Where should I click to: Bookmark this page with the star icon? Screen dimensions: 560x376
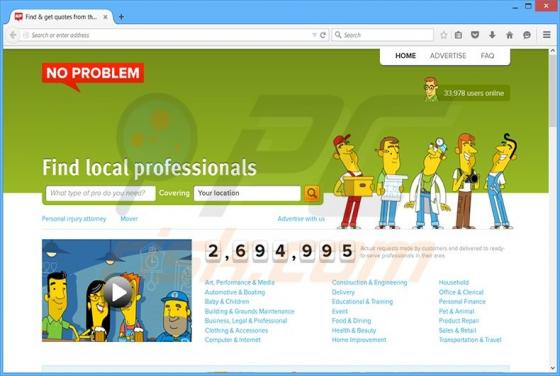[444, 35]
